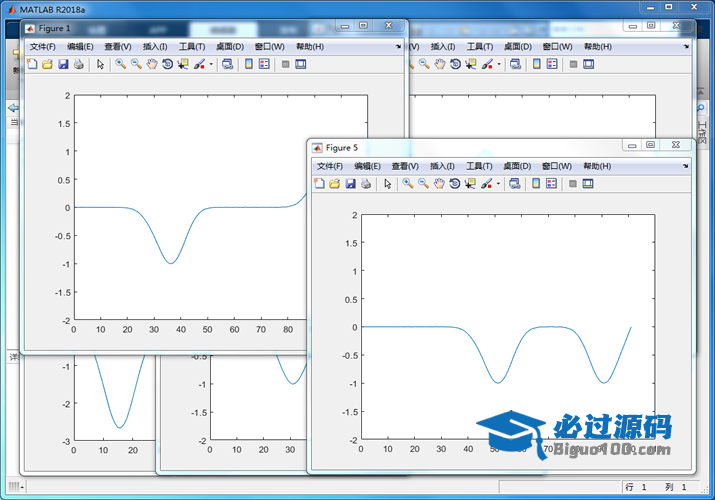Click back arrow in MATLAB main window
Image resolution: width=715 pixels, height=500 pixels.
13,108
